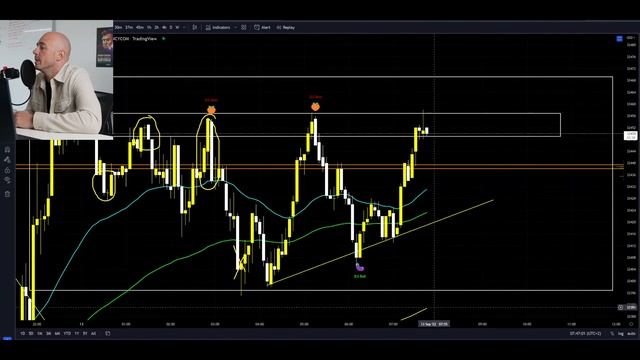This screenshot has height=360, width=640.
Task: Click the green dot beside TradingView legend
Action: [164, 39]
